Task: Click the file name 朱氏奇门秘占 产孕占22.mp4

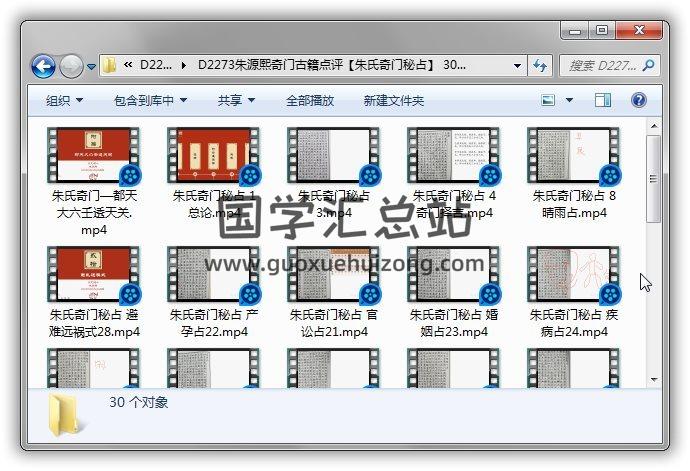Action: tap(214, 323)
